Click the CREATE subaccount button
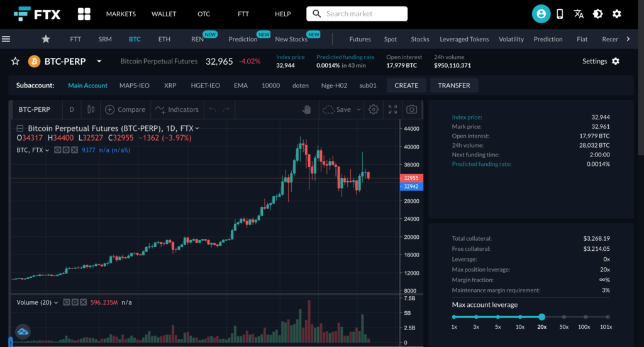The width and height of the screenshot is (644, 347). tap(406, 85)
